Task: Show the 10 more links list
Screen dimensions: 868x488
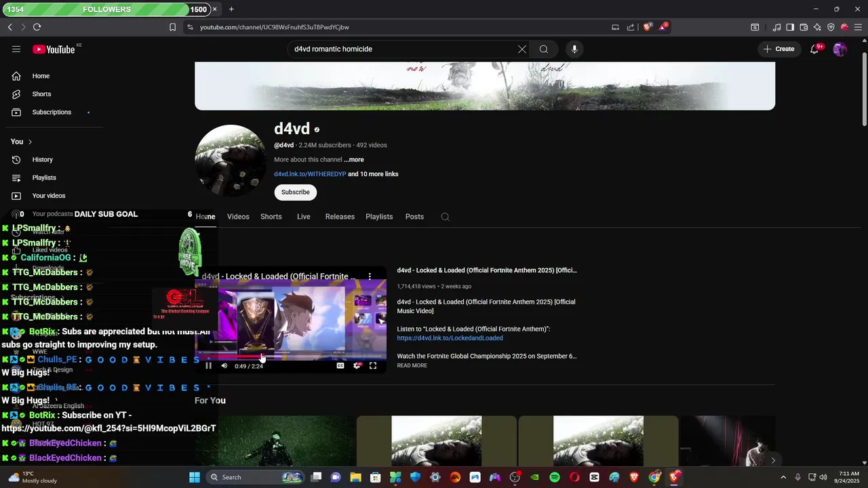Action: pyautogui.click(x=373, y=174)
